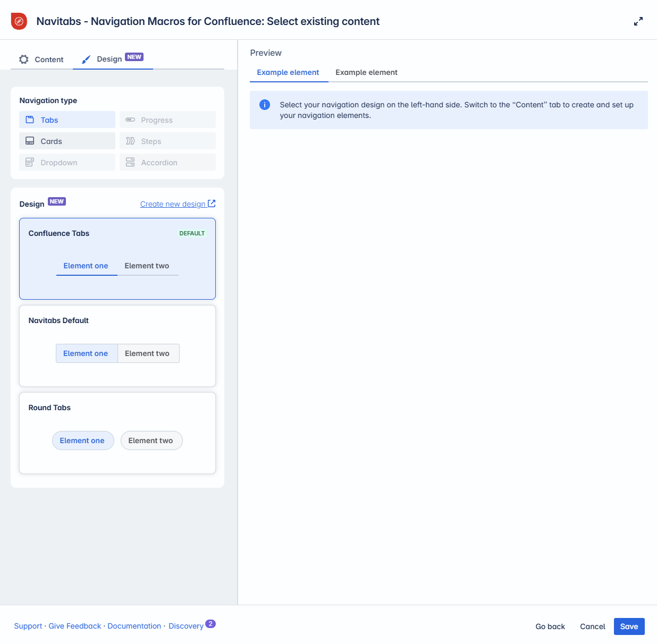Choose the Accordion navigation type

[x=167, y=163]
